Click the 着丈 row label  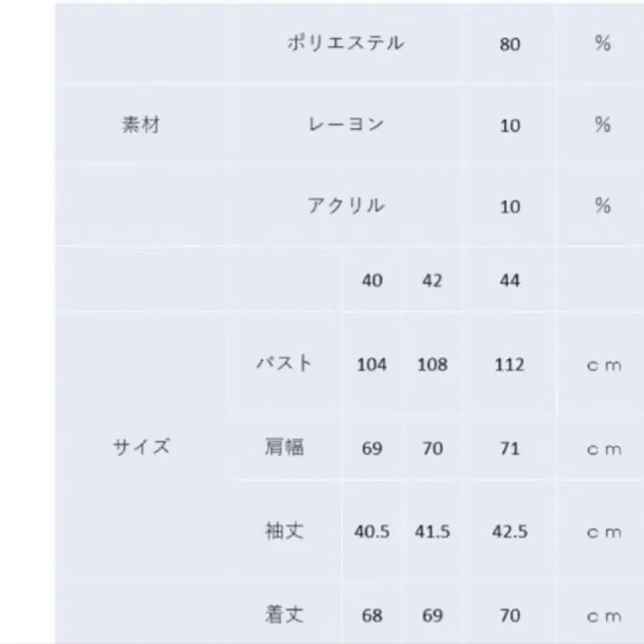click(x=285, y=615)
